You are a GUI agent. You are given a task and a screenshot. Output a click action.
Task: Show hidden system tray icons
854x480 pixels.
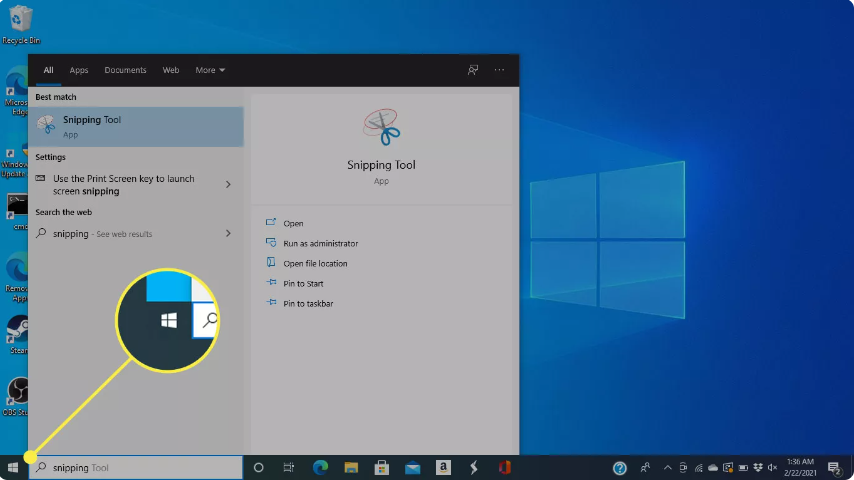click(667, 467)
